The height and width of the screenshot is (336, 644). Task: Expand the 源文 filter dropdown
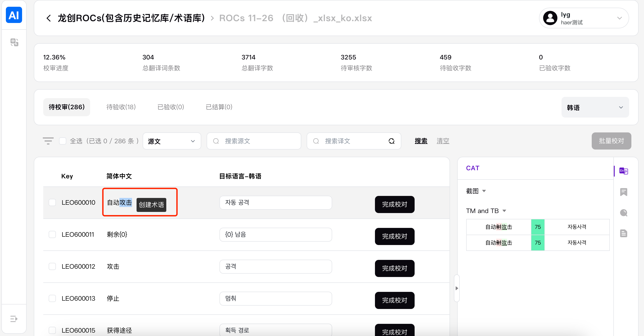pyautogui.click(x=171, y=141)
